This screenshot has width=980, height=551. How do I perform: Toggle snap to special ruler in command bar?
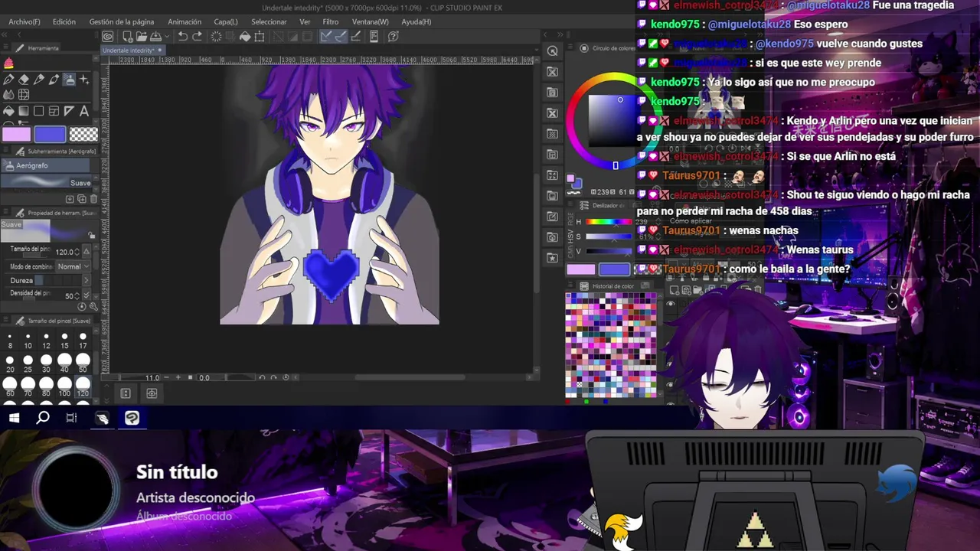(341, 36)
